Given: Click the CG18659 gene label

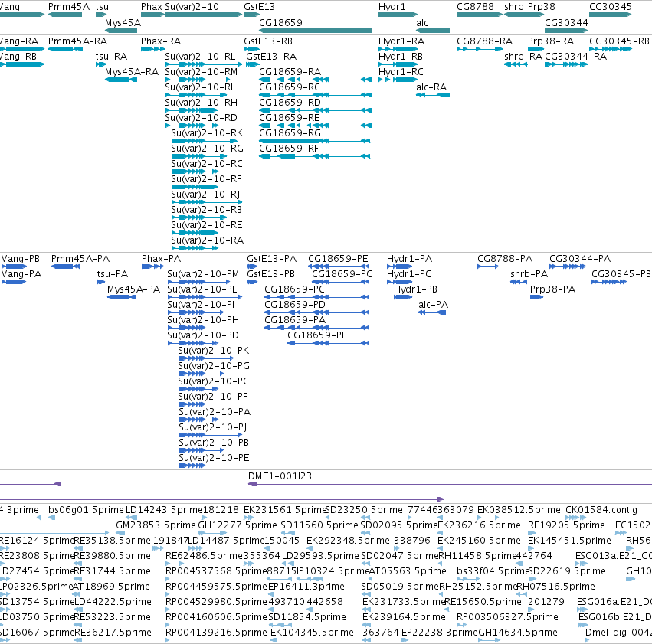Looking at the screenshot, I should pyautogui.click(x=280, y=22).
